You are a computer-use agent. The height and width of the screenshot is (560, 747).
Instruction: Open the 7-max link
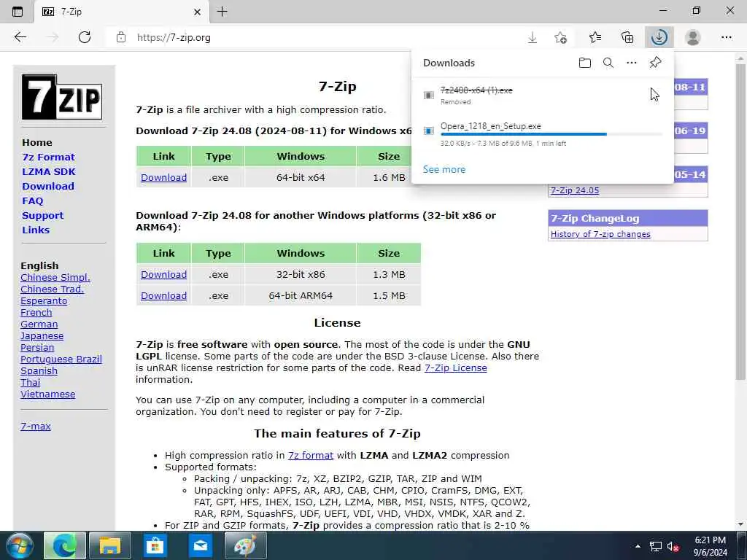(x=36, y=426)
